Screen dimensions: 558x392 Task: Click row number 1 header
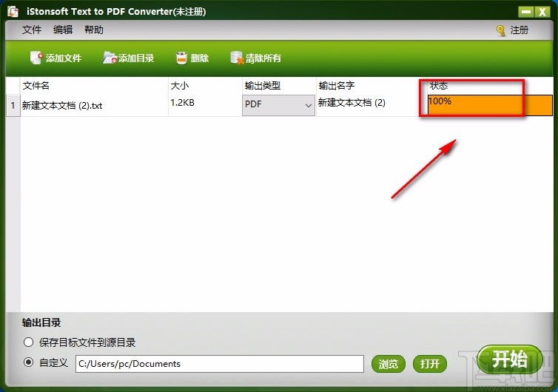13,106
